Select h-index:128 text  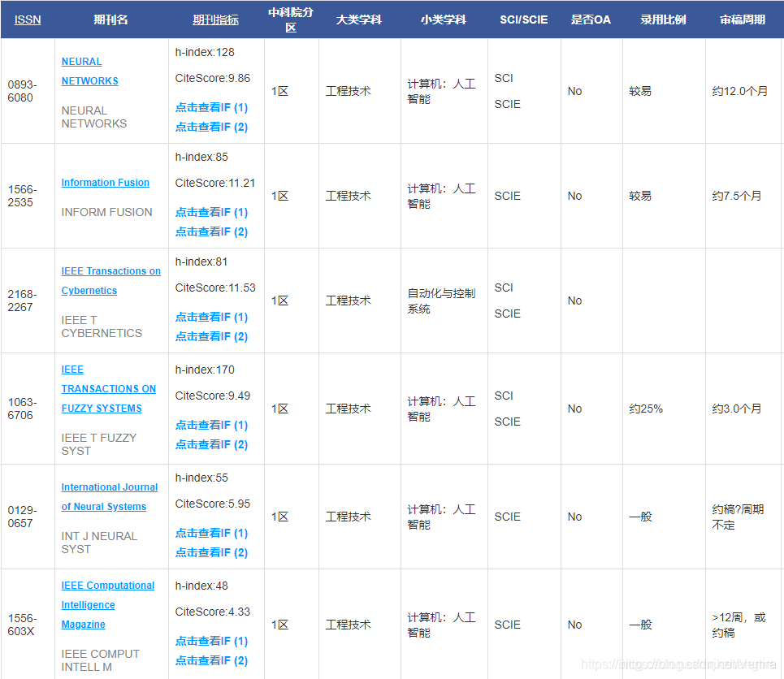pos(205,52)
